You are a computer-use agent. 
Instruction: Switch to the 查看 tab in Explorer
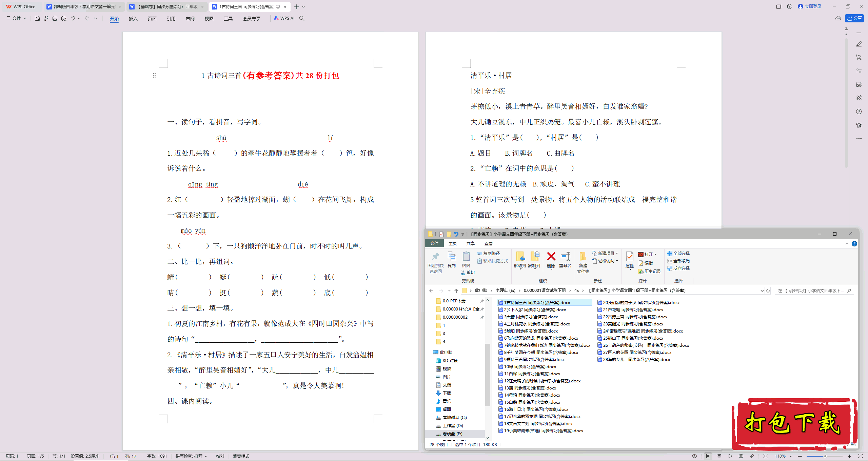489,244
